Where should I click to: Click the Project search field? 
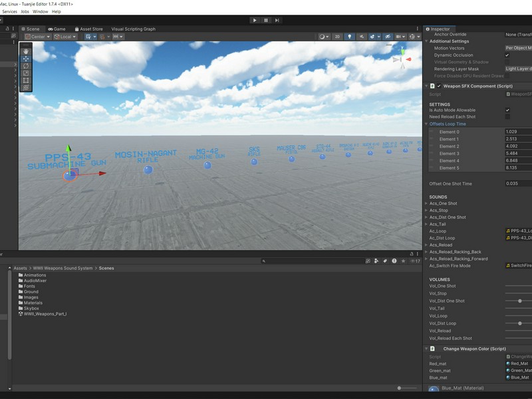(312, 261)
